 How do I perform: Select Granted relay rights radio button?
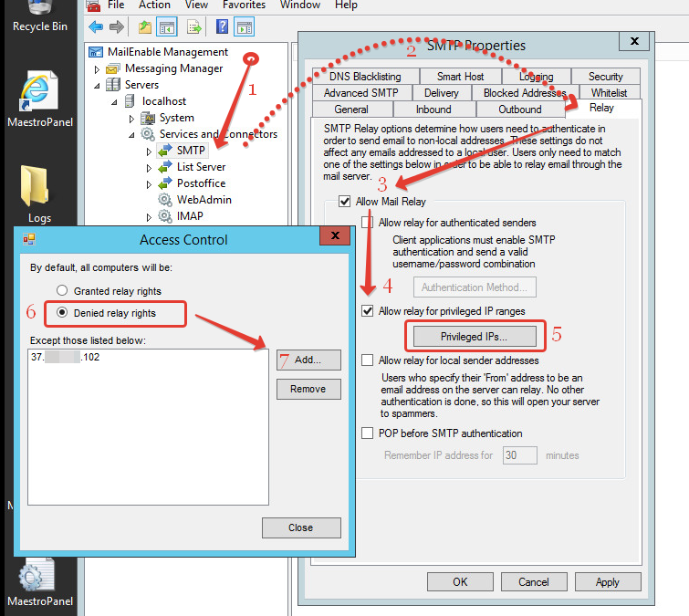[x=62, y=290]
